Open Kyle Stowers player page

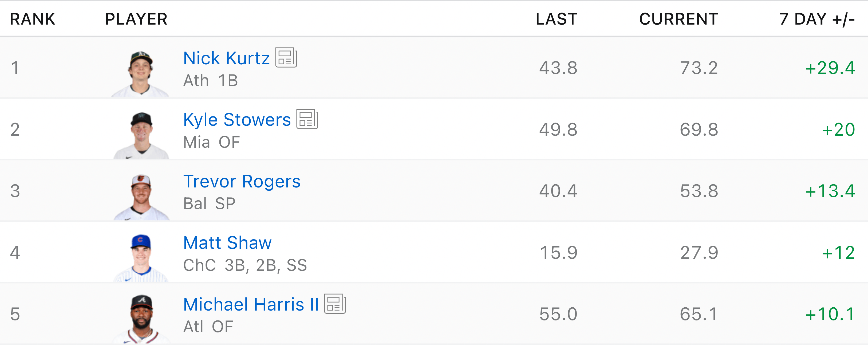[x=237, y=120]
